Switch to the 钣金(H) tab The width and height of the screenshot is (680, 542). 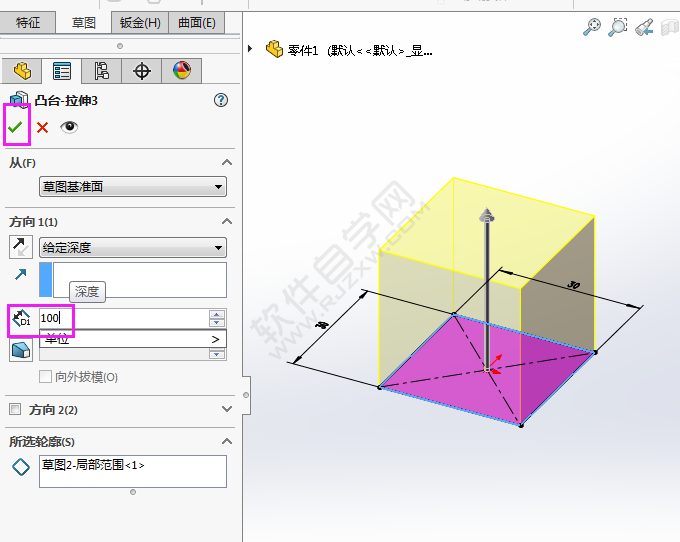(x=139, y=23)
